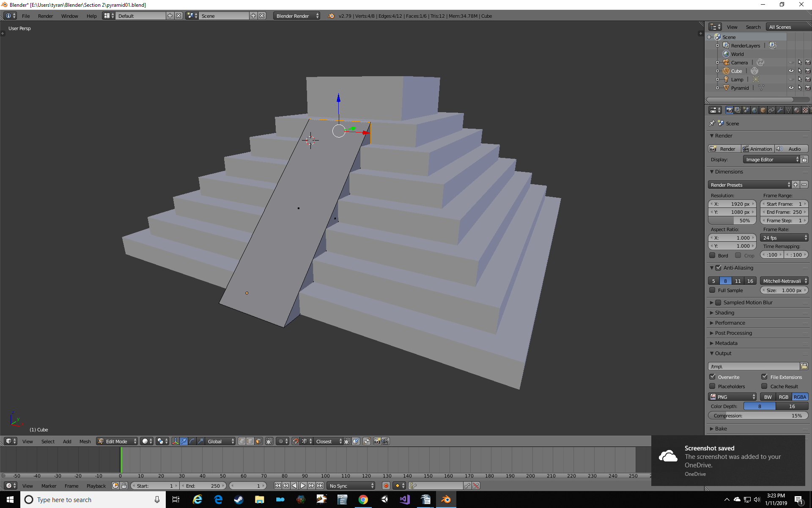Viewport: 812px width, 508px height.
Task: Click the auto-keyframe record button
Action: coord(386,486)
